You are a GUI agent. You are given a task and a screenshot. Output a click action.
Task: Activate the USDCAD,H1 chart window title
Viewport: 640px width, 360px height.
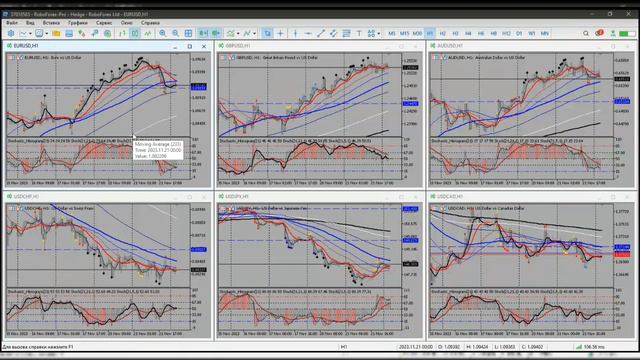[450, 196]
